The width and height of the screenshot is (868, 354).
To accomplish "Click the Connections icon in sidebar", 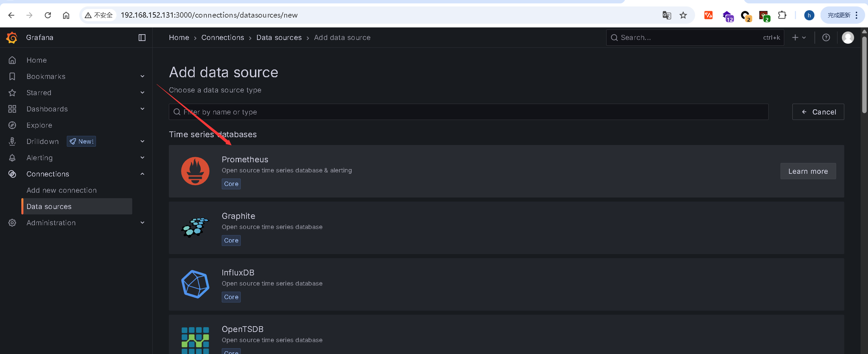I will (x=12, y=174).
